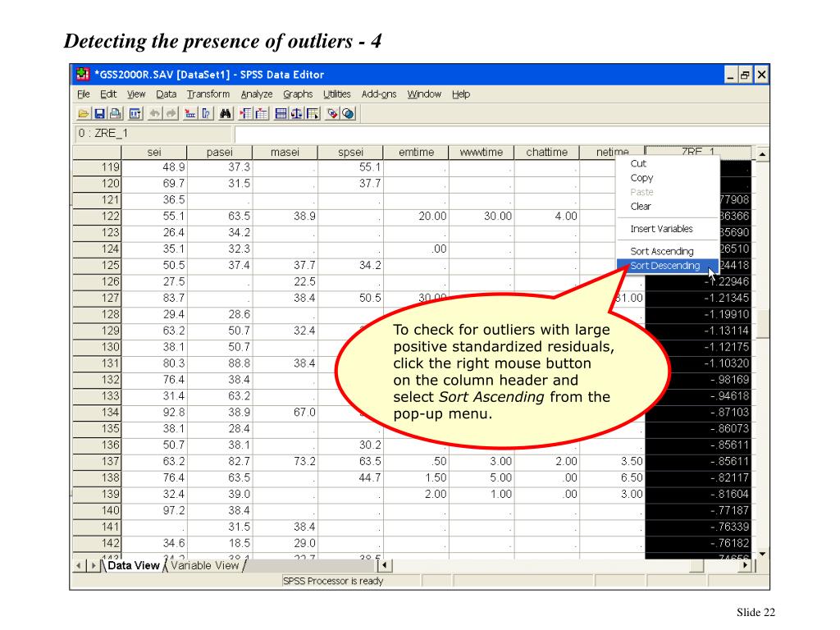This screenshot has width=840, height=630.
Task: Open the Add-ons menu
Action: (379, 94)
